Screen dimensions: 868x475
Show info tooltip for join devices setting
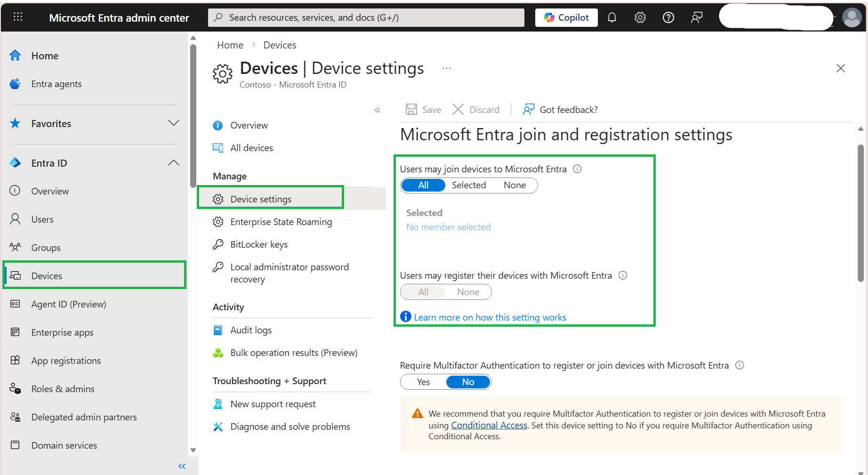tap(577, 169)
